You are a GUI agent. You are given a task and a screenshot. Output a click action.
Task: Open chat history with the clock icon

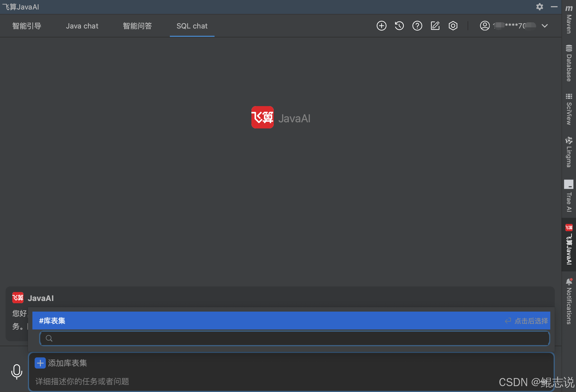tap(399, 26)
